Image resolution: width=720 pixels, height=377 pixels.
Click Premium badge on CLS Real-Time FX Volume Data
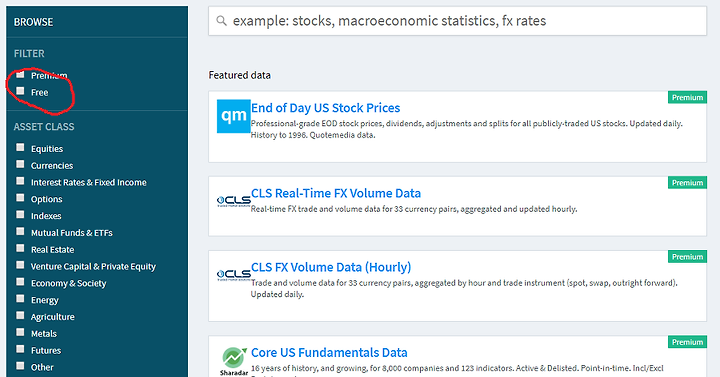687,183
